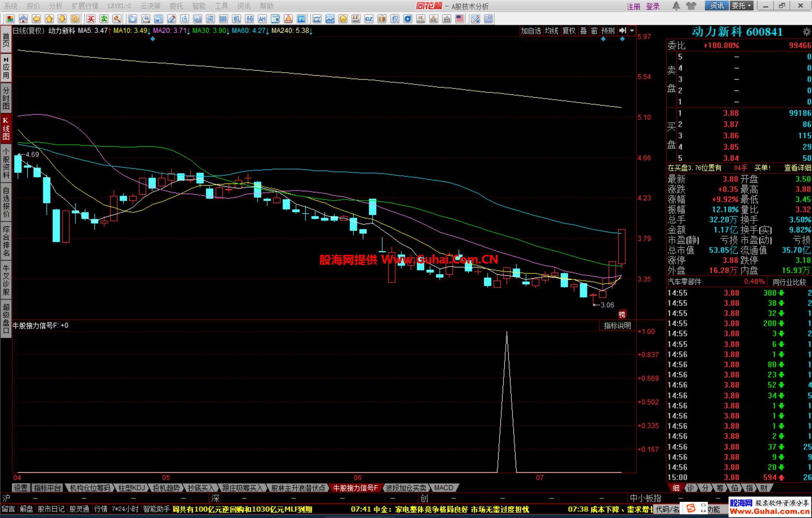Click the left back arrow toolbar icon
812x518 pixels.
tap(36, 19)
